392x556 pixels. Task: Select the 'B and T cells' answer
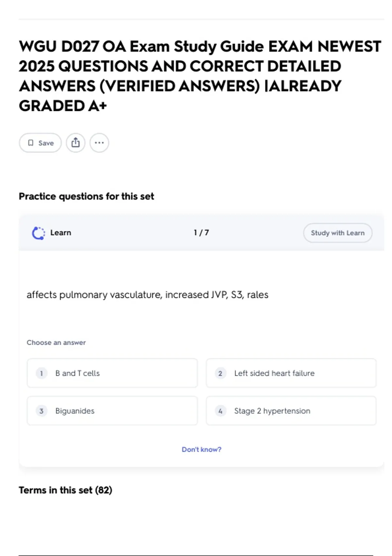coord(112,373)
